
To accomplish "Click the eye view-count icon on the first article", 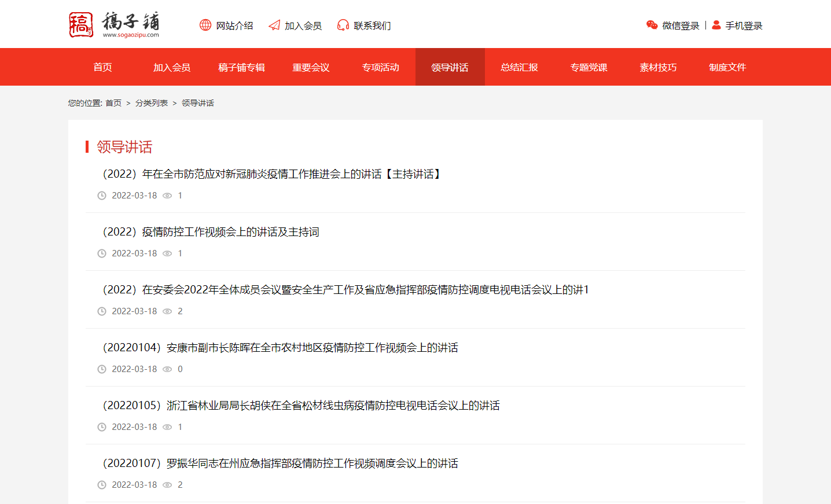I will click(167, 196).
